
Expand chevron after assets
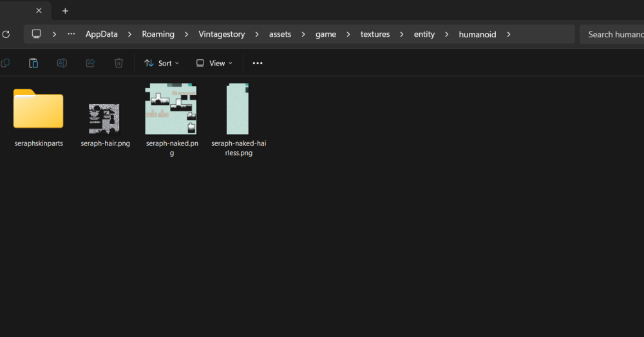tap(303, 35)
